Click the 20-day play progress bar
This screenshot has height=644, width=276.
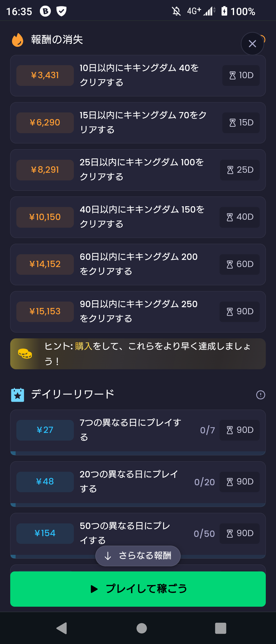pos(138,505)
